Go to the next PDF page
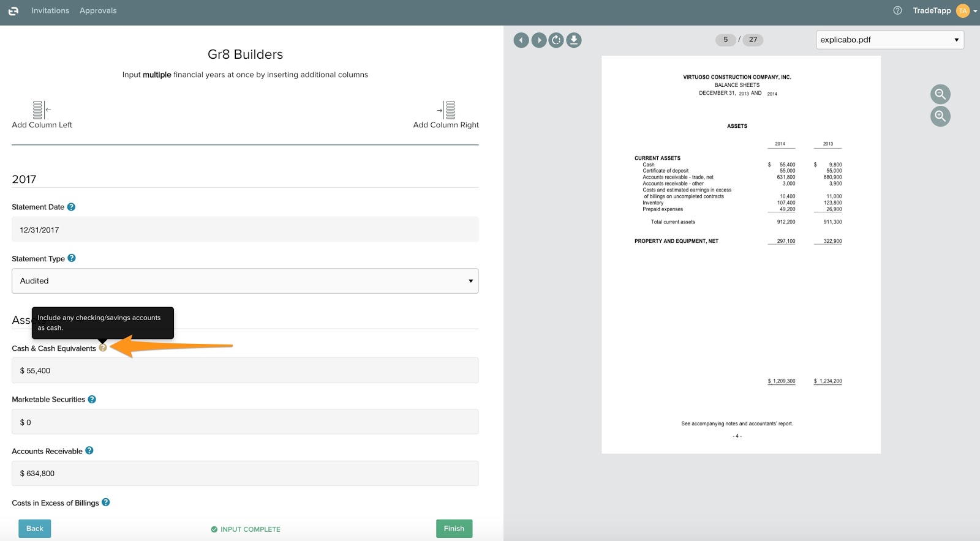 (x=538, y=40)
